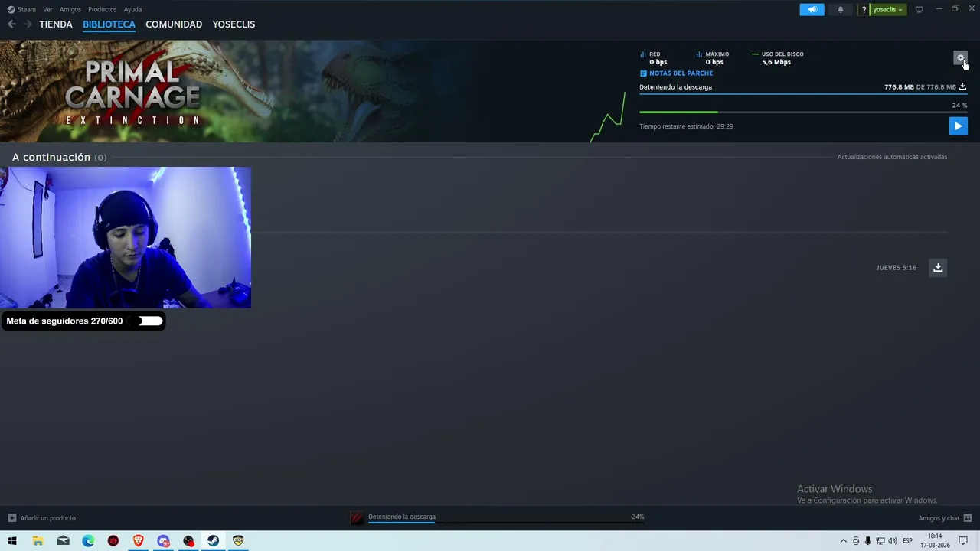980x551 pixels.
Task: Open the yellow shield app on taskbar
Action: 238,541
